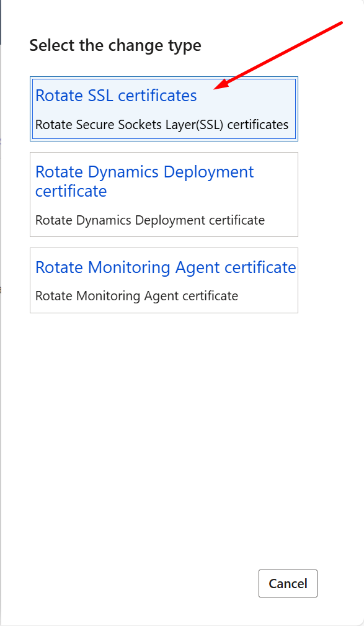Click the red arrow annotation tip
The image size is (364, 626).
[x=216, y=89]
